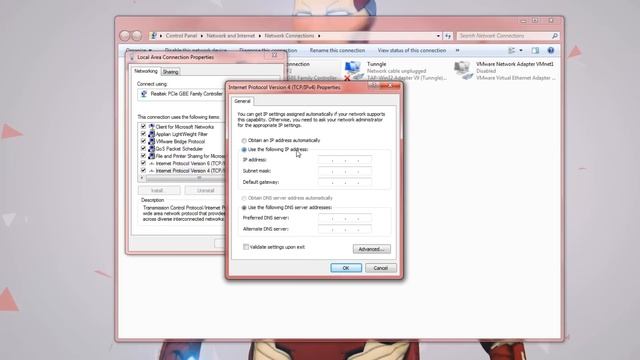Click the network icon in the address bar
This screenshot has width=640, height=360.
pyautogui.click(x=153, y=36)
